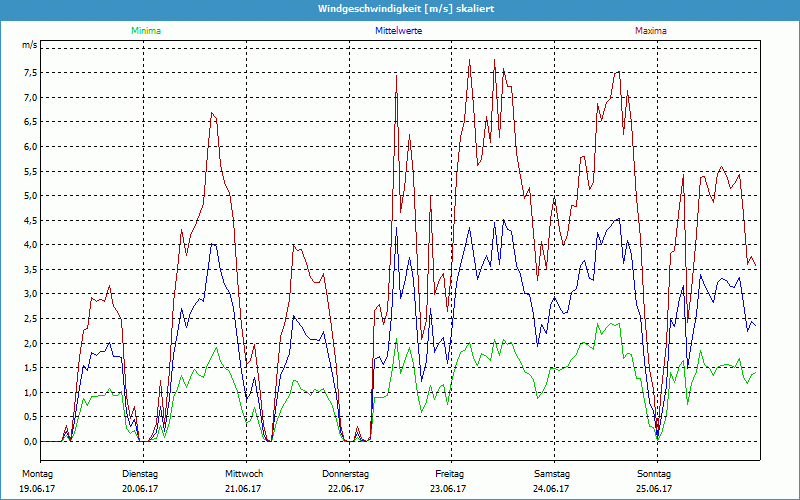The width and height of the screenshot is (800, 500).
Task: Click the m/s unit label on y-axis
Action: (x=30, y=45)
